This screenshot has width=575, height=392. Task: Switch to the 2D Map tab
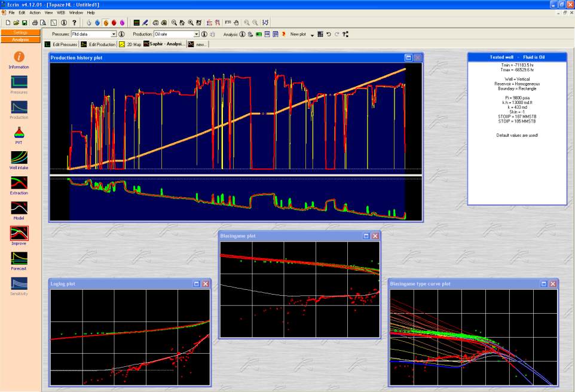(x=130, y=44)
